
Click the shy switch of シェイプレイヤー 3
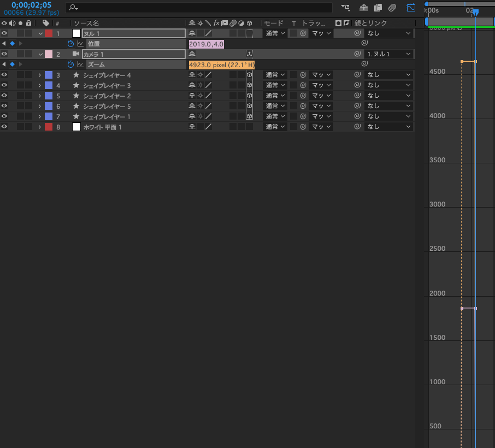coord(192,85)
